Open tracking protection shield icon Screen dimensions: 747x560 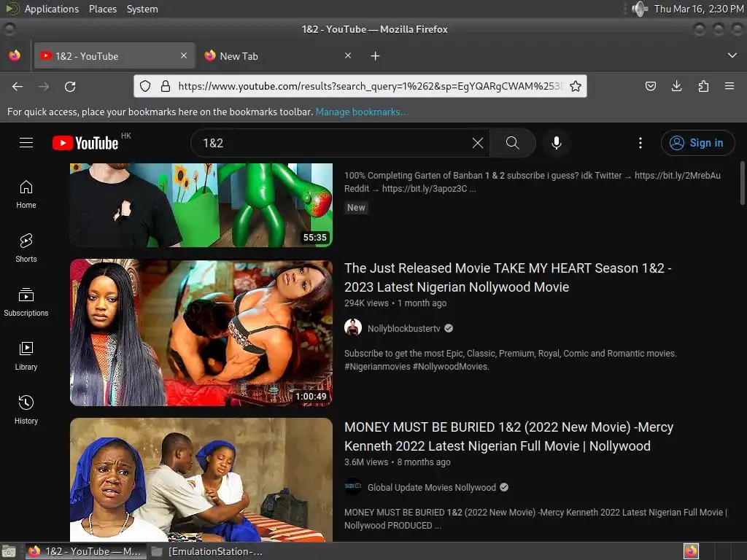point(145,86)
